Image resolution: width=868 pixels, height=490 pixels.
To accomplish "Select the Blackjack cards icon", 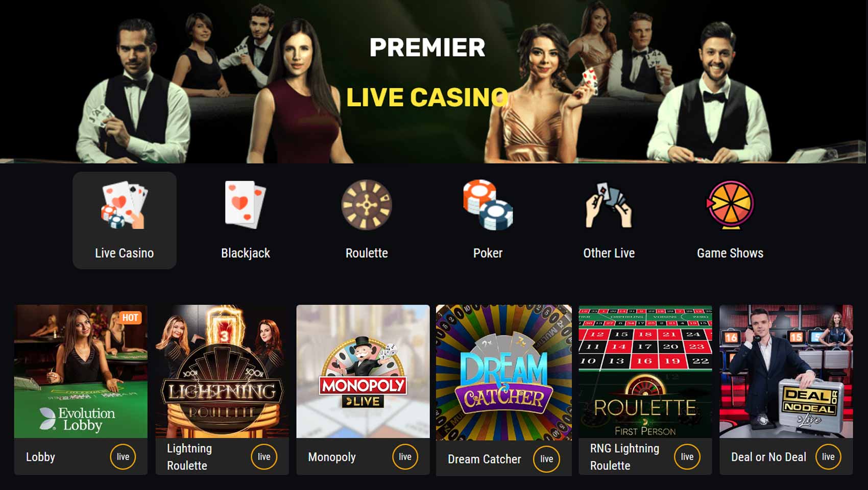I will [245, 204].
